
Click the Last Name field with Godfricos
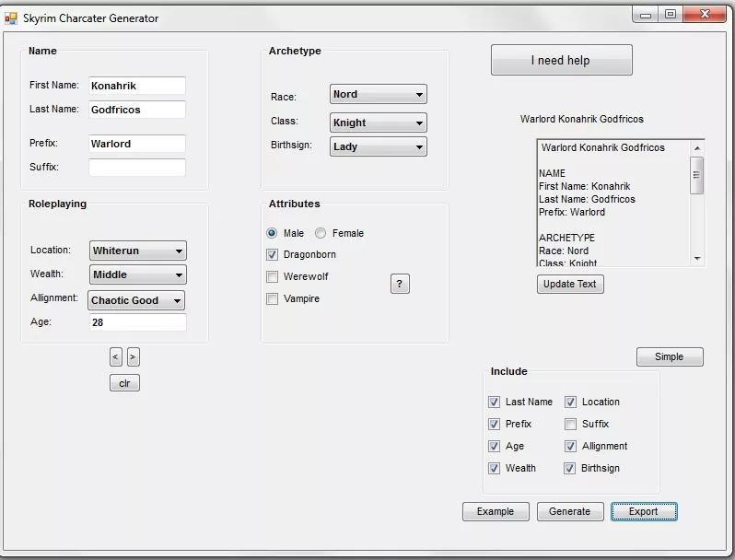point(137,110)
